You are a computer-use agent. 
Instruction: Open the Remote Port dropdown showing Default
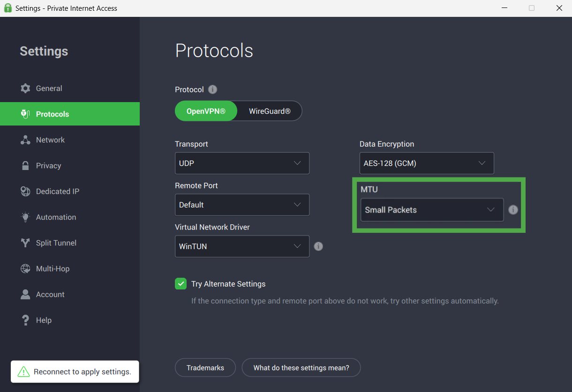(x=242, y=205)
